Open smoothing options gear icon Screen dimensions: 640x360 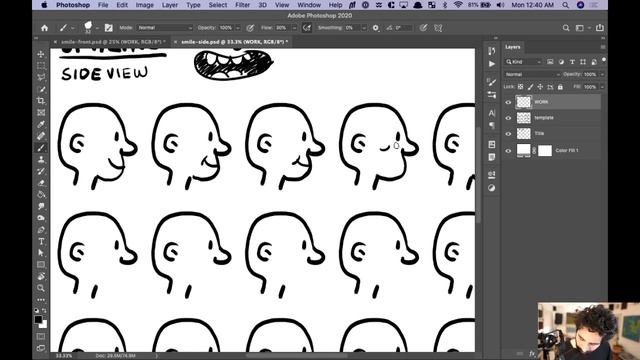(x=376, y=28)
